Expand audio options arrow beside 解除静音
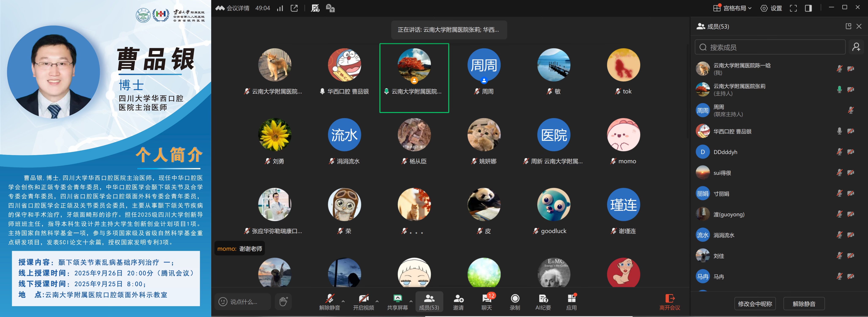The image size is (868, 317). tap(343, 301)
